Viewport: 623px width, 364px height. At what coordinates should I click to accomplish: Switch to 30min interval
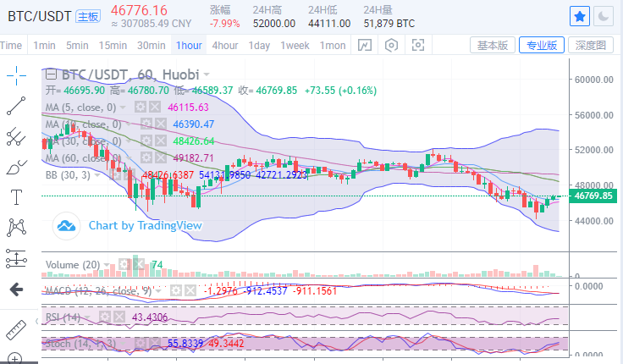point(152,46)
